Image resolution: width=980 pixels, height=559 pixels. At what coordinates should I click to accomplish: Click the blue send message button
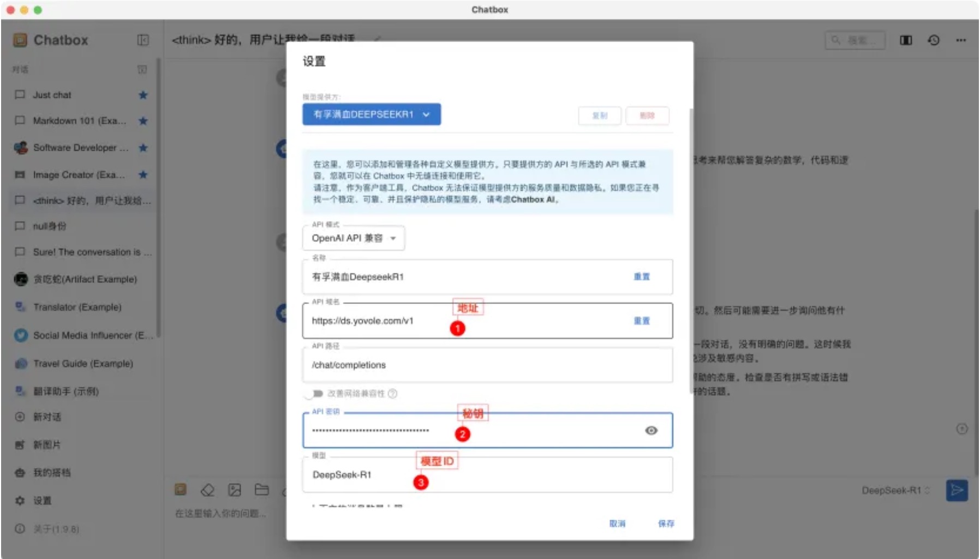coord(957,491)
